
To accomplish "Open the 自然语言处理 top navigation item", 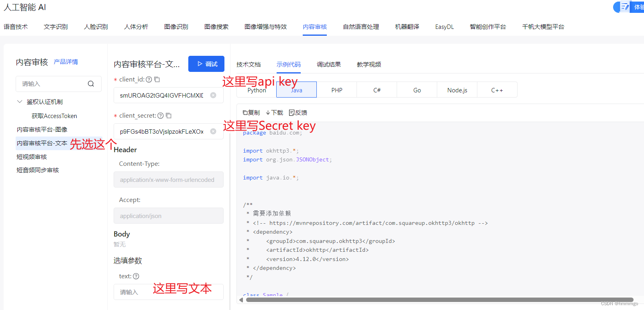I will (361, 27).
